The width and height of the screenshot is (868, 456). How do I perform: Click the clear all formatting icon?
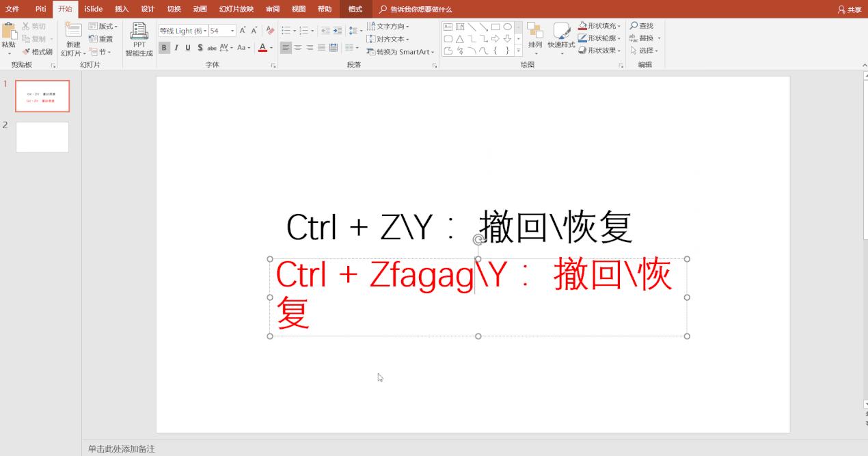tap(269, 29)
